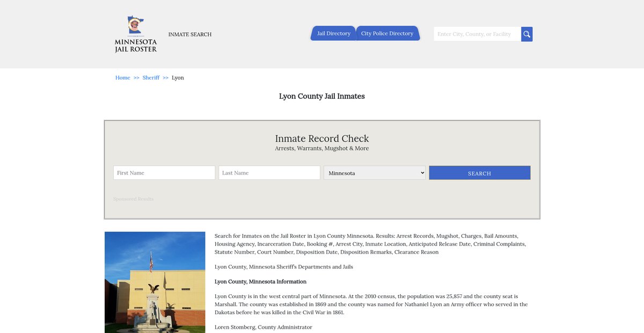Open the Inmate Search menu item

[190, 34]
